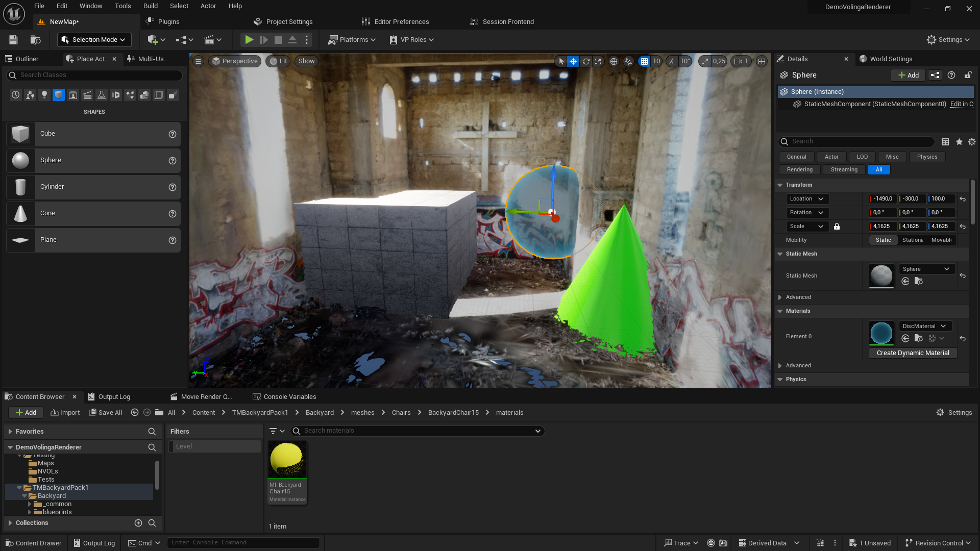
Task: Click the lock scale ratio icon
Action: click(837, 227)
